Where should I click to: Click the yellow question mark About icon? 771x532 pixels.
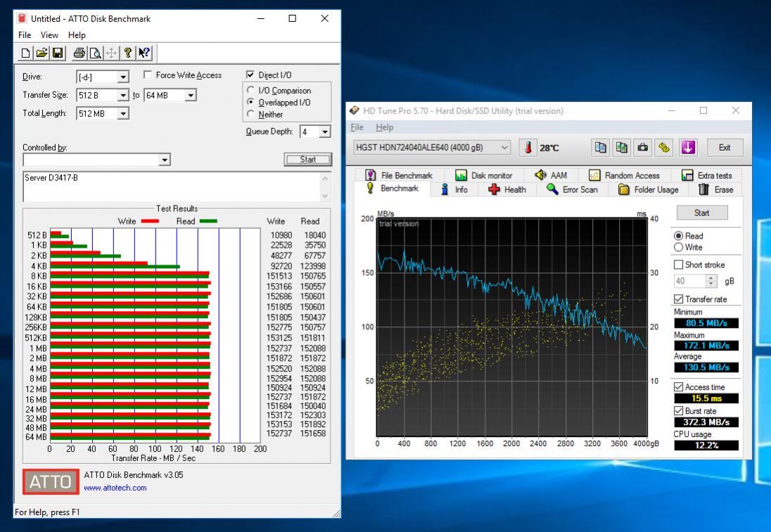tap(128, 53)
